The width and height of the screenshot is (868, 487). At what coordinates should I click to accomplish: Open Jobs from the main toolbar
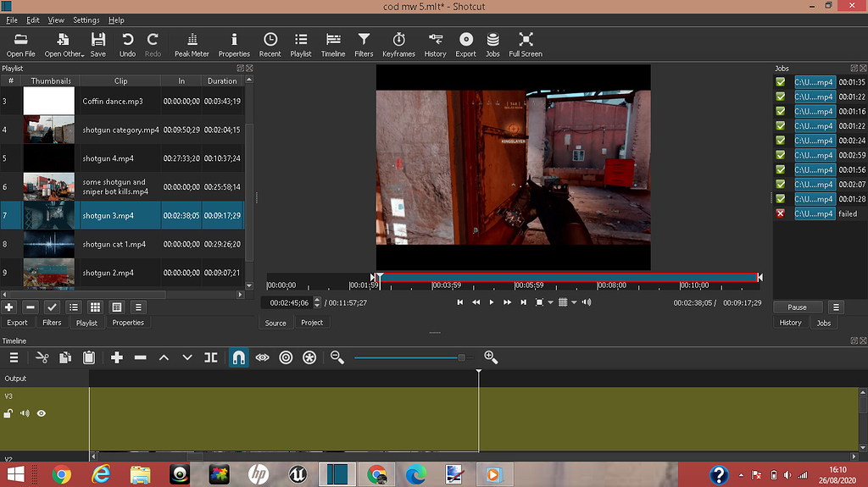[x=492, y=45]
